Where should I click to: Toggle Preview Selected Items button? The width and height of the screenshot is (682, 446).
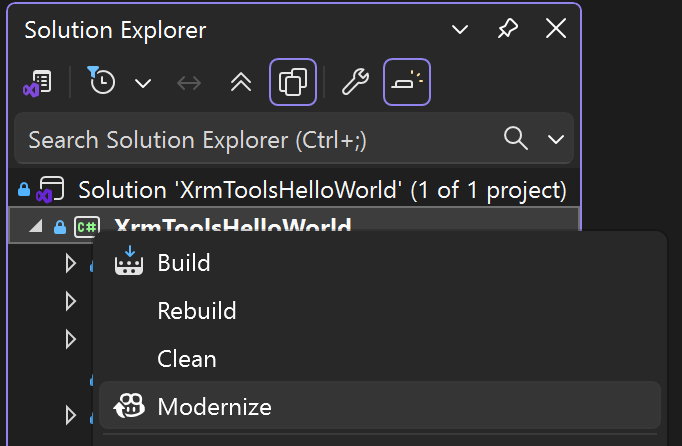click(407, 82)
